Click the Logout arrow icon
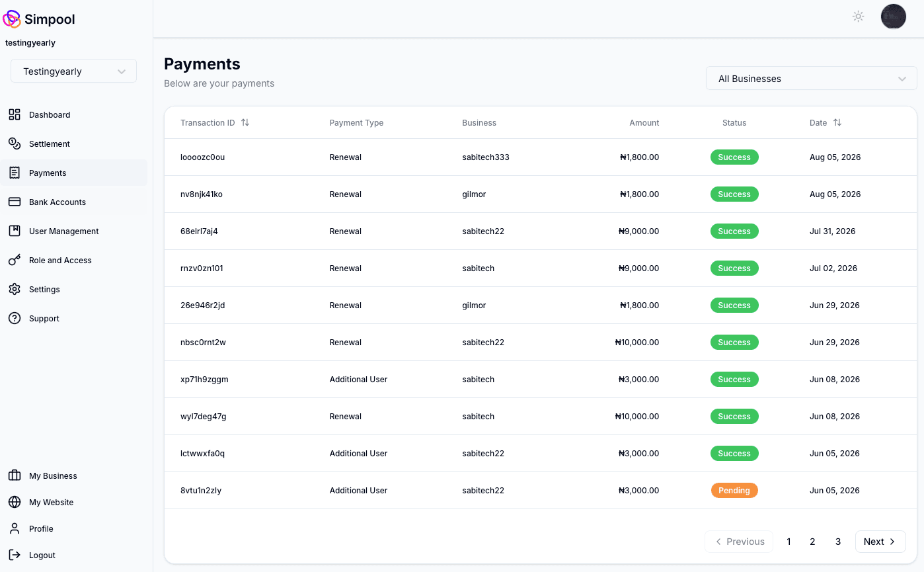This screenshot has width=924, height=572. [15, 555]
